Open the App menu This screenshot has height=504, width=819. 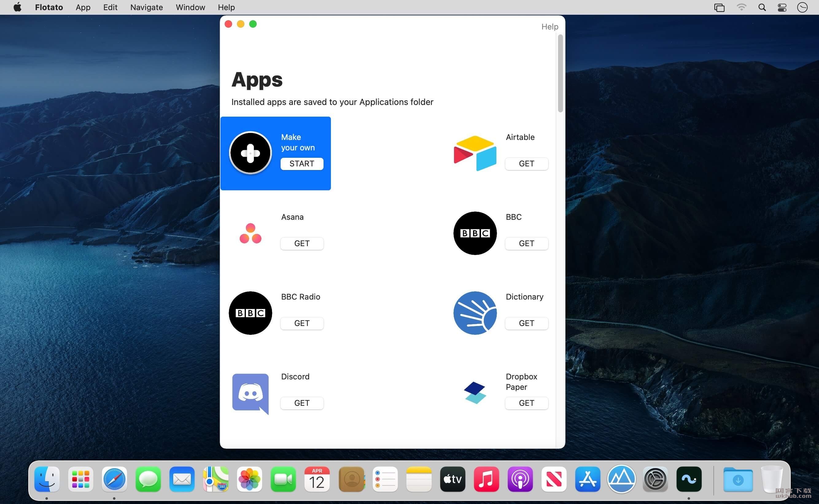[x=83, y=7]
